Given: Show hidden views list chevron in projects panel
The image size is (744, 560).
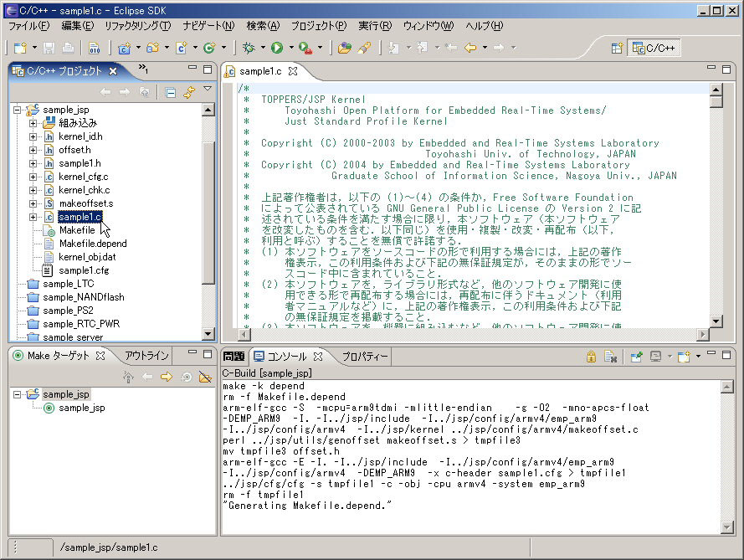Looking at the screenshot, I should coord(143,69).
